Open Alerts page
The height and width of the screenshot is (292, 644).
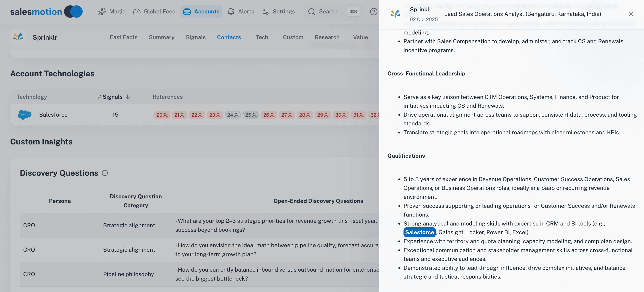pyautogui.click(x=240, y=11)
